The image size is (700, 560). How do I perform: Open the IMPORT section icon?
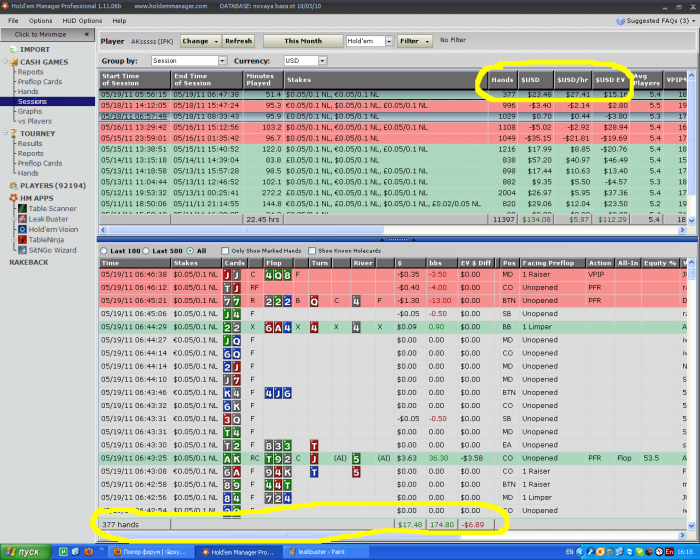coord(13,50)
